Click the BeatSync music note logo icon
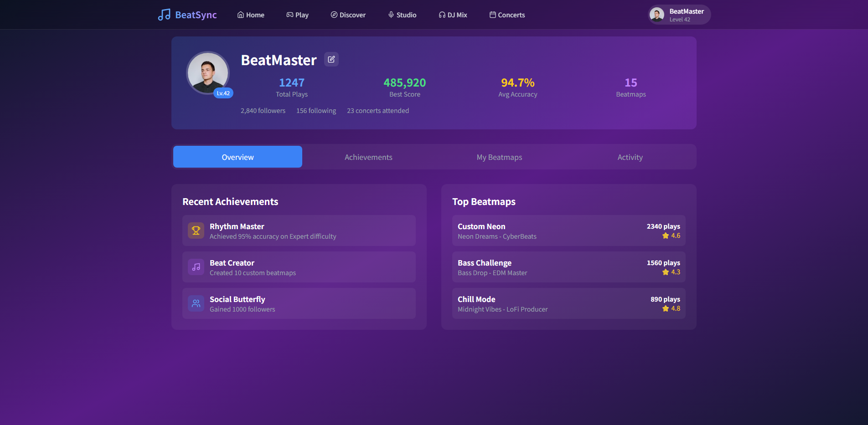 tap(164, 15)
